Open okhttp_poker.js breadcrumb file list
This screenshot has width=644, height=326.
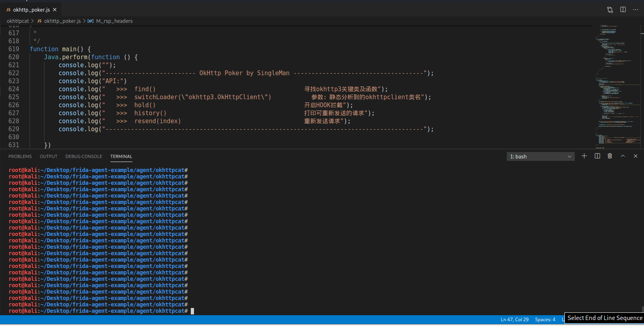pyautogui.click(x=62, y=21)
